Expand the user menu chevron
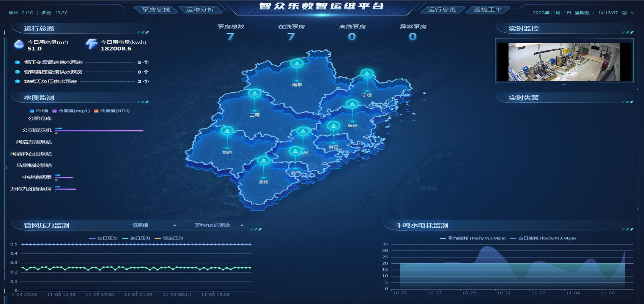The height and width of the screenshot is (304, 644). [x=632, y=13]
